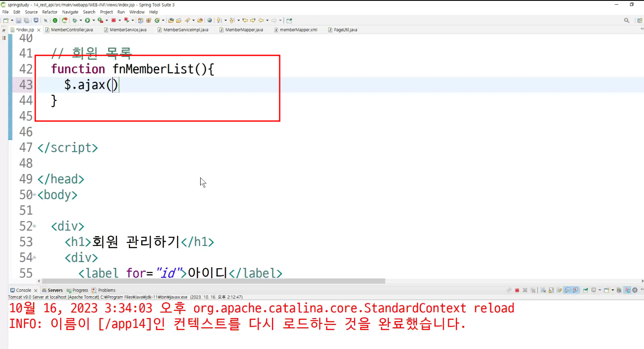Open the Open Console dropdown arrow

(x=613, y=290)
